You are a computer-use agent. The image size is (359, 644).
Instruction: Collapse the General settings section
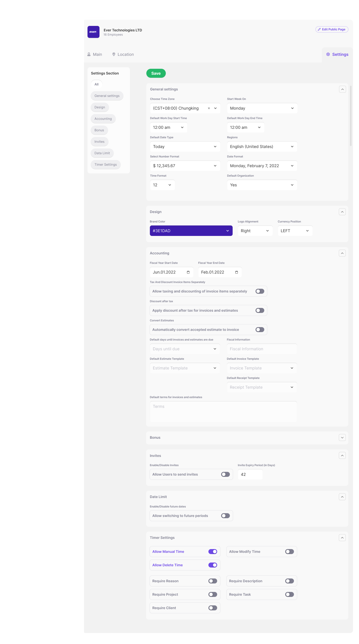coord(343,89)
